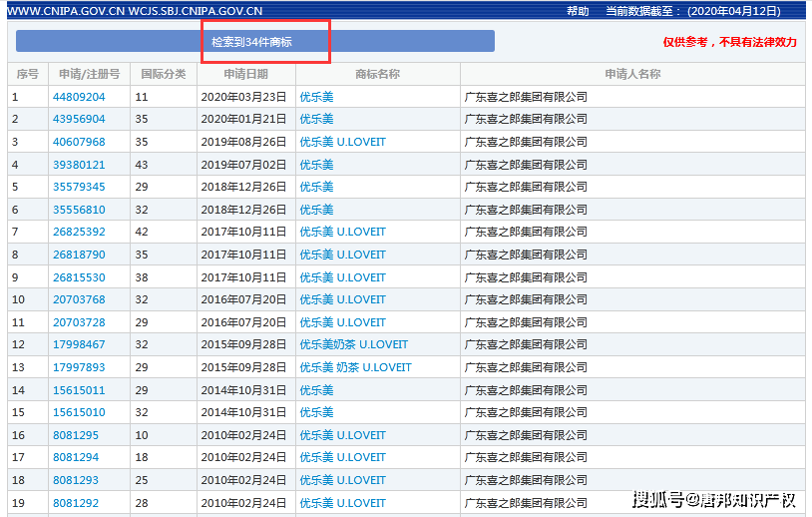
Task: Click the 当前数据截至 date text
Action: coord(693,11)
